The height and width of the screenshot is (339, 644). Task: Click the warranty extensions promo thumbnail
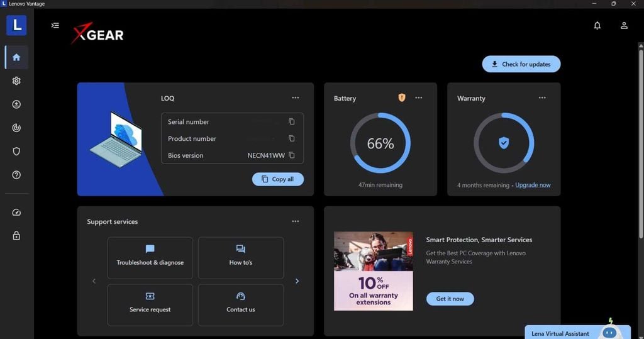click(374, 271)
